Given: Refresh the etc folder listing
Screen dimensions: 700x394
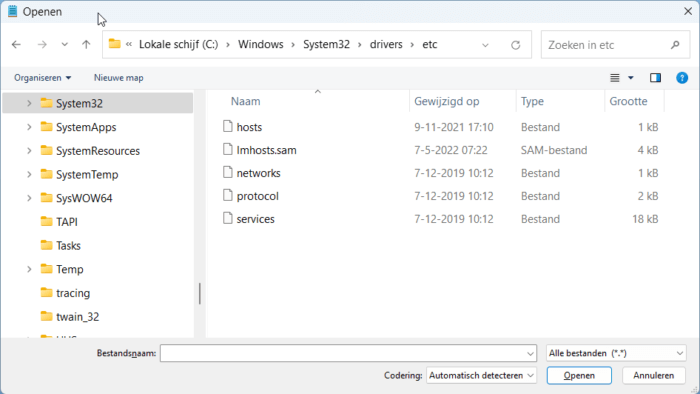Looking at the screenshot, I should click(x=516, y=45).
